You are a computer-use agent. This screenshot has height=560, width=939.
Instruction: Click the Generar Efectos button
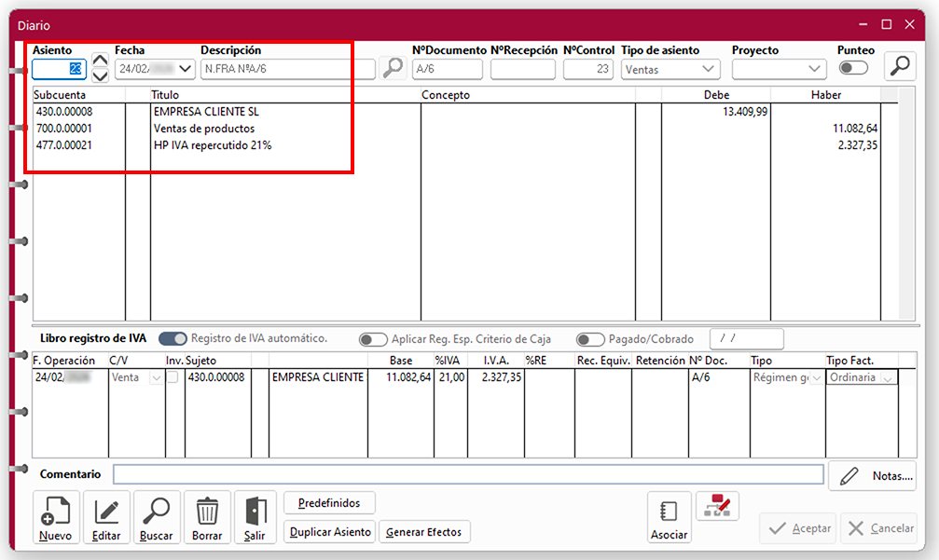click(x=424, y=532)
